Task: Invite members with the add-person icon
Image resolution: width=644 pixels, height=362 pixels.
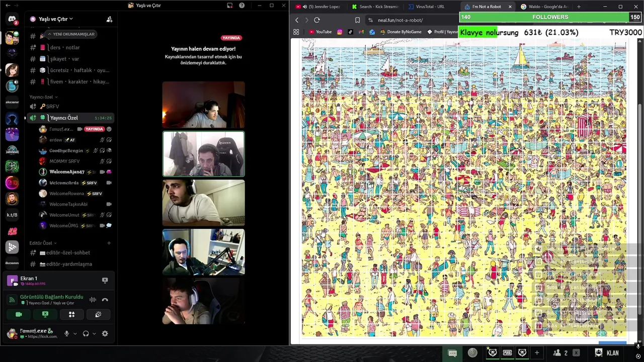Action: (x=109, y=19)
